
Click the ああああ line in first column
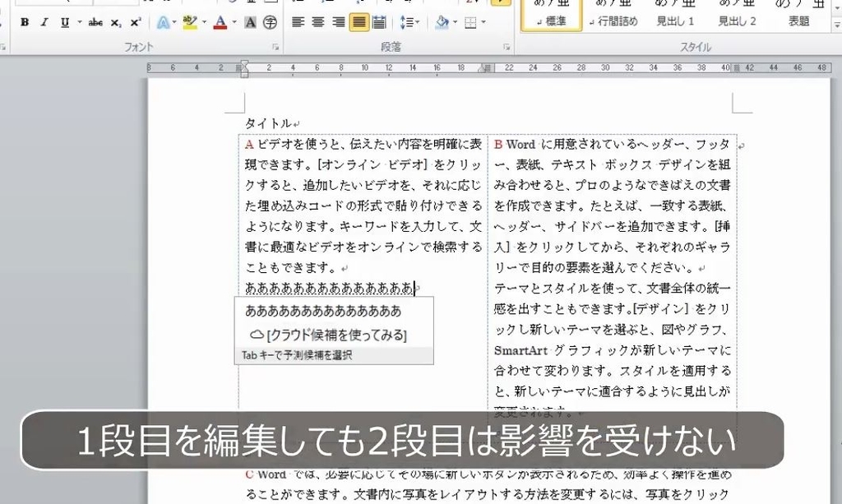coord(329,289)
